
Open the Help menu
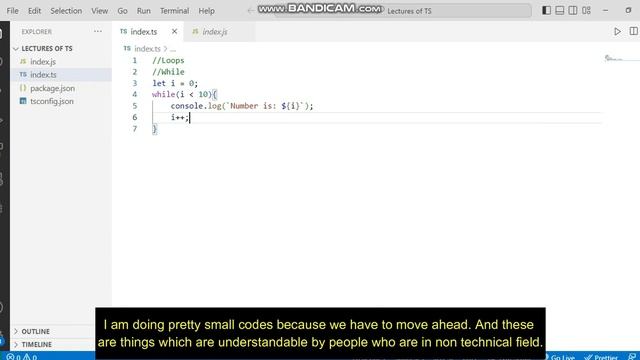pyautogui.click(x=207, y=11)
